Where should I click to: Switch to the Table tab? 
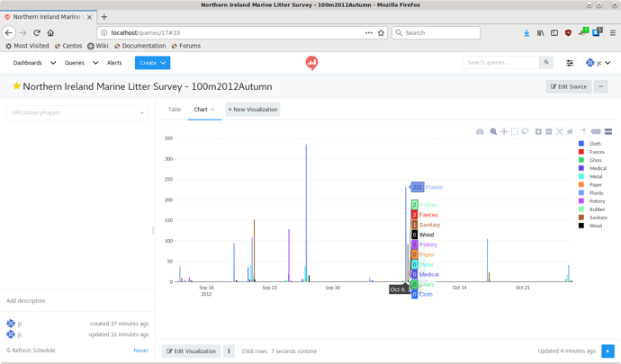coord(175,110)
